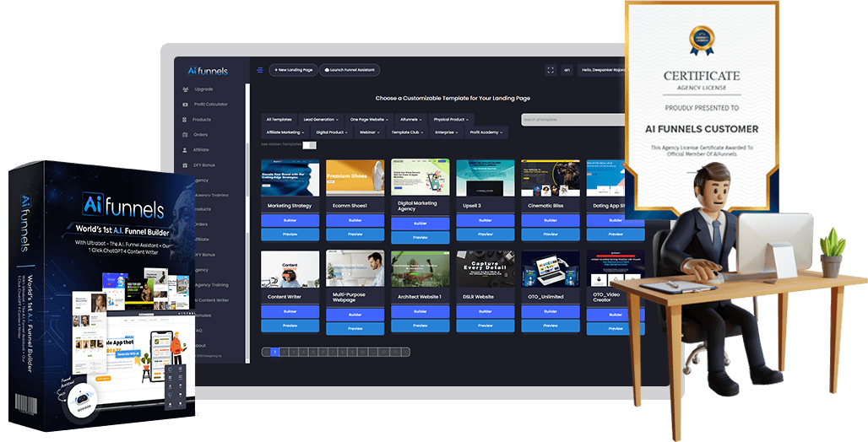Click Preview under OTO_Unlimited
The width and height of the screenshot is (868, 442).
point(551,326)
